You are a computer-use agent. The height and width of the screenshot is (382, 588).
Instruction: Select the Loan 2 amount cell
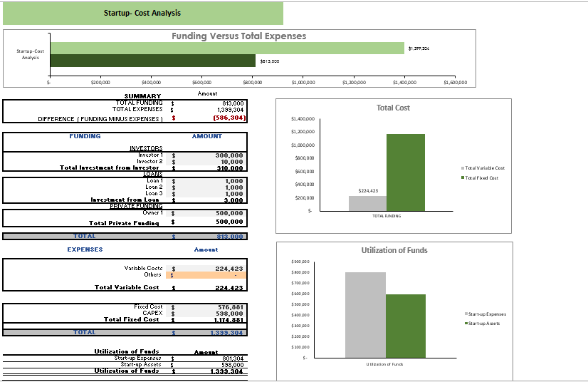pos(206,187)
